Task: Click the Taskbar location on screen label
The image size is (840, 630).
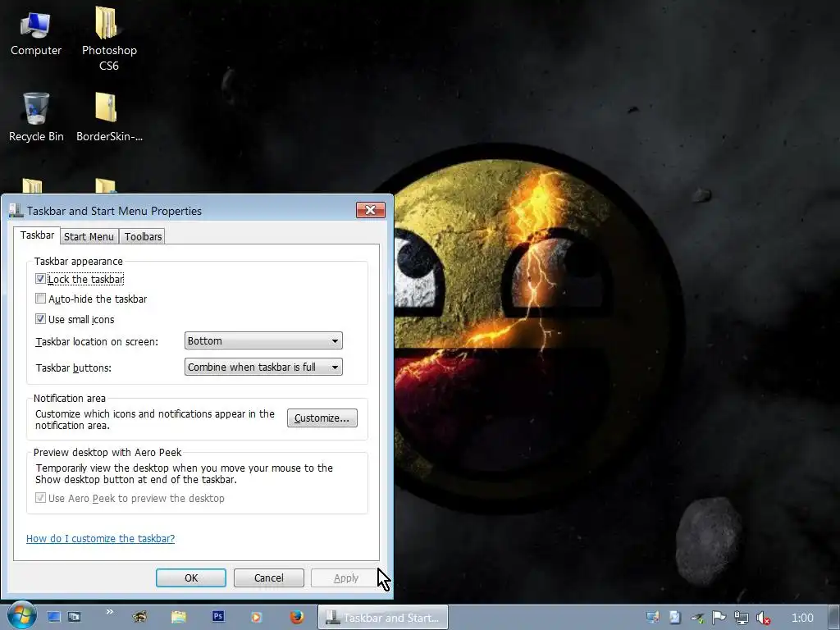Action: (x=97, y=342)
